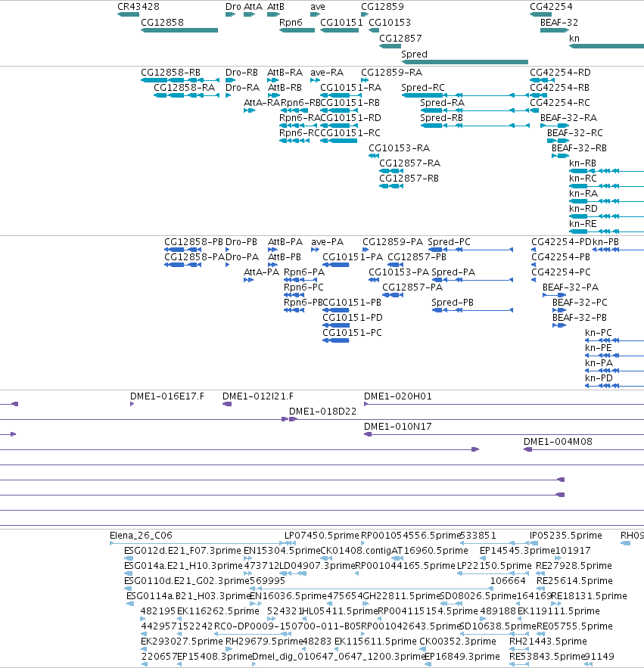This screenshot has height=668, width=644.
Task: Click the CG12858-PB protein label
Action: [194, 242]
